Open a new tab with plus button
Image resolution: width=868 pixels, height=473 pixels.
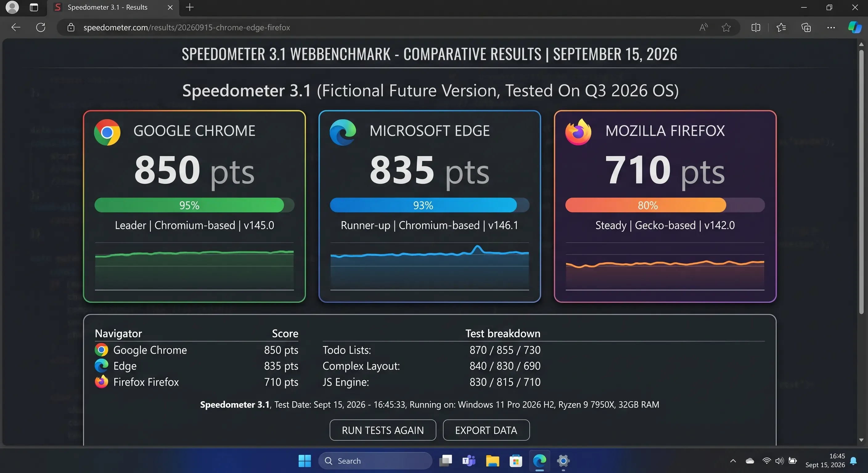point(190,7)
